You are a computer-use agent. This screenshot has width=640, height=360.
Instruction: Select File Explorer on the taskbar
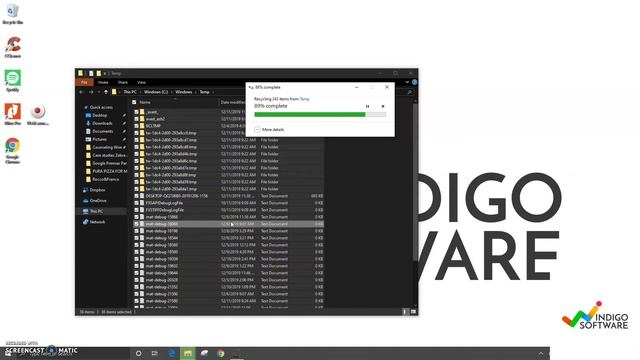pyautogui.click(x=188, y=353)
